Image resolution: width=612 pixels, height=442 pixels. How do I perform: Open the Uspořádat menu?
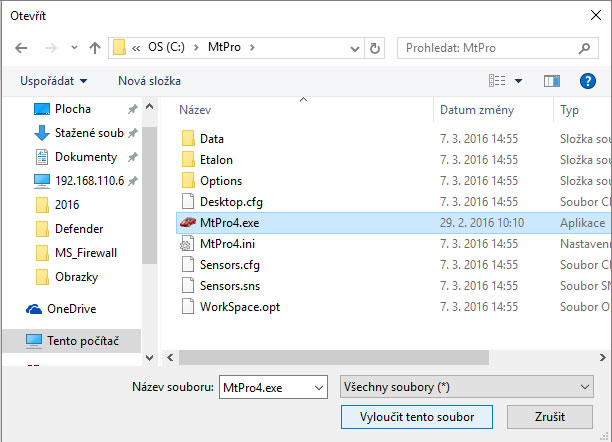[54, 81]
